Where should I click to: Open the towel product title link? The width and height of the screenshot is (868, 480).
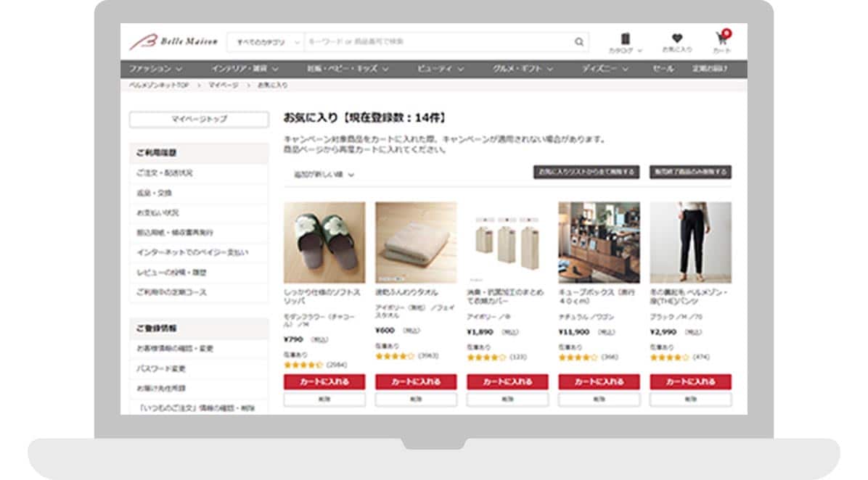click(x=407, y=292)
